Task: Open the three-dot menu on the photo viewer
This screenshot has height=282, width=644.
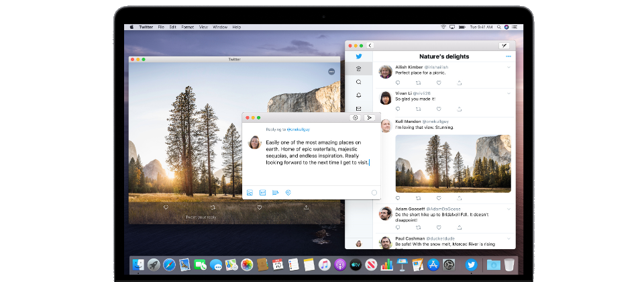Action: coord(331,72)
